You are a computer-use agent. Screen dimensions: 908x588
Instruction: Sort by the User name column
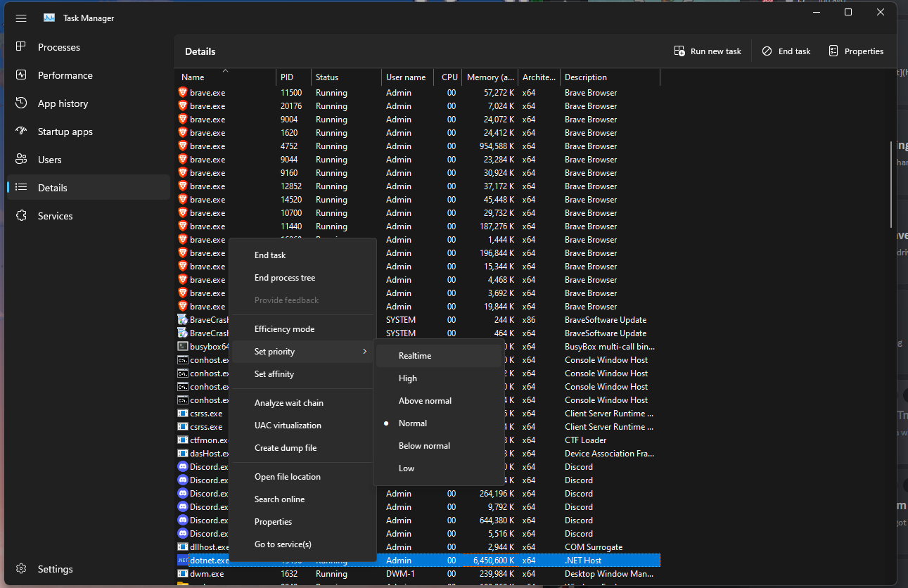407,77
